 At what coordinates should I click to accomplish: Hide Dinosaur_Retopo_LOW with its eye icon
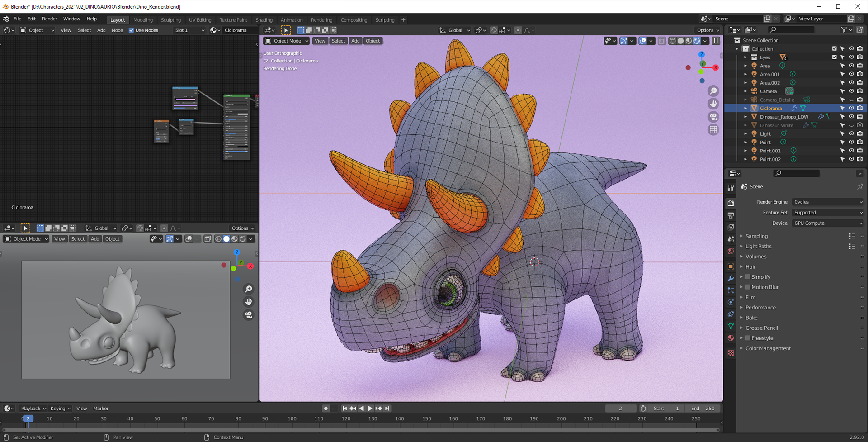[851, 117]
